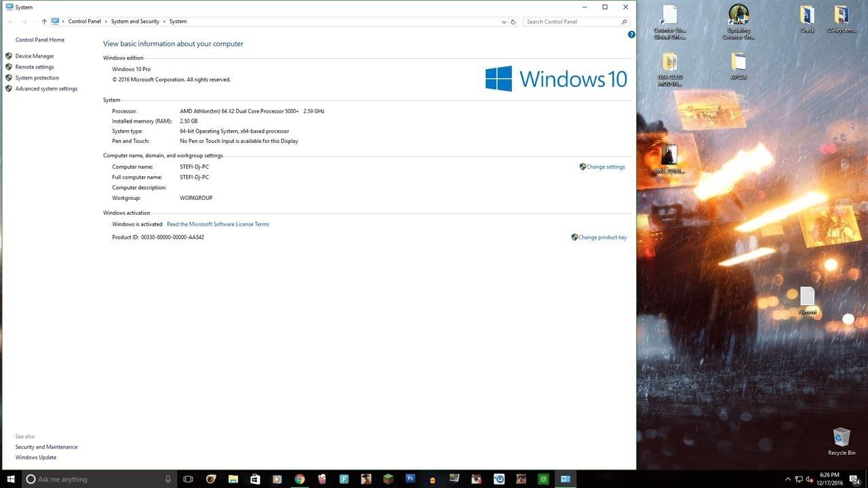Open Google Chrome from the taskbar
868x488 pixels.
300,479
